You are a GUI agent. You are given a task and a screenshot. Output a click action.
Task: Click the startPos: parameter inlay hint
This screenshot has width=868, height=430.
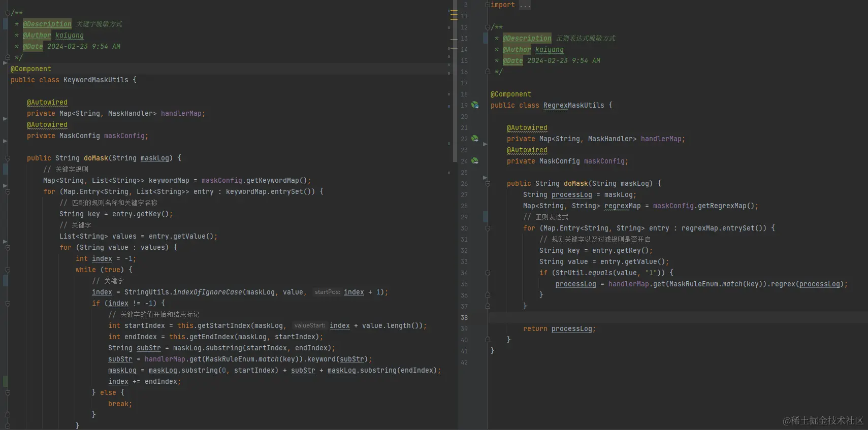click(x=327, y=292)
